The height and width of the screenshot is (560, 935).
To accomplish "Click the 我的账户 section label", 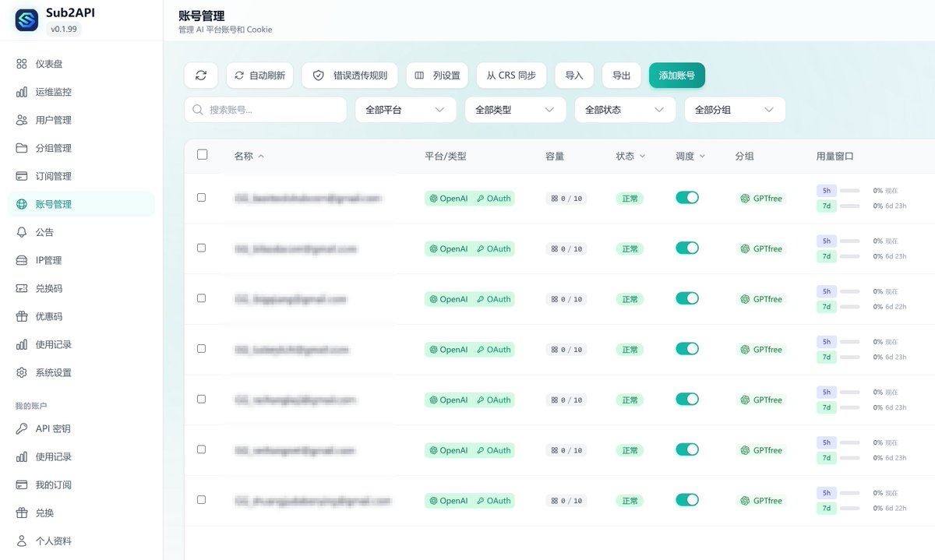I will pyautogui.click(x=31, y=406).
